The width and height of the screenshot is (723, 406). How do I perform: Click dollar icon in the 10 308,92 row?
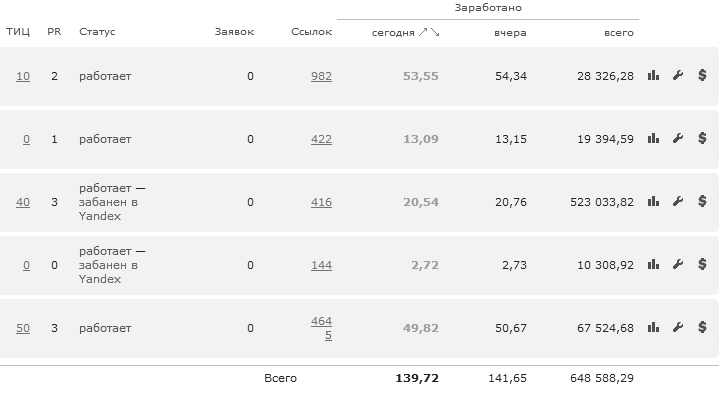click(702, 265)
